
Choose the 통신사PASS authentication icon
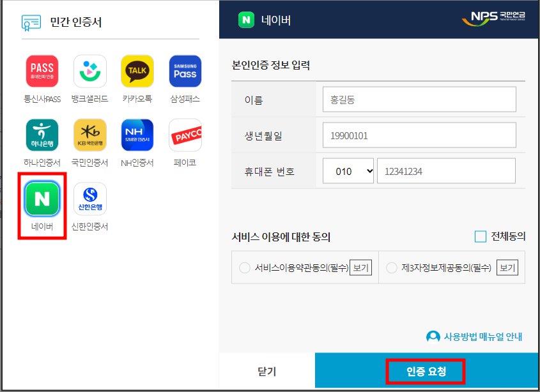[42, 70]
